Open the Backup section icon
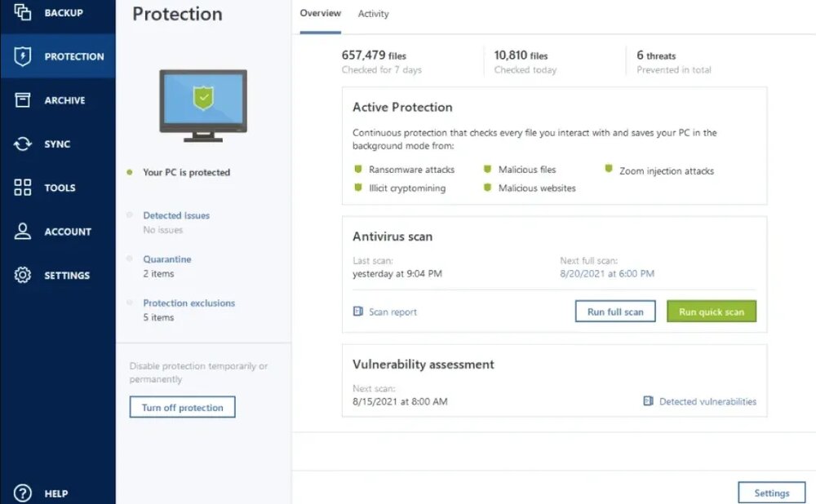Viewport: 816px width, 504px height. pos(20,12)
